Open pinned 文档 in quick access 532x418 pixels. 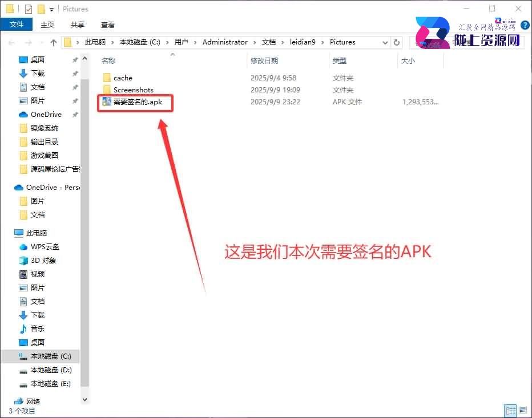click(x=37, y=87)
